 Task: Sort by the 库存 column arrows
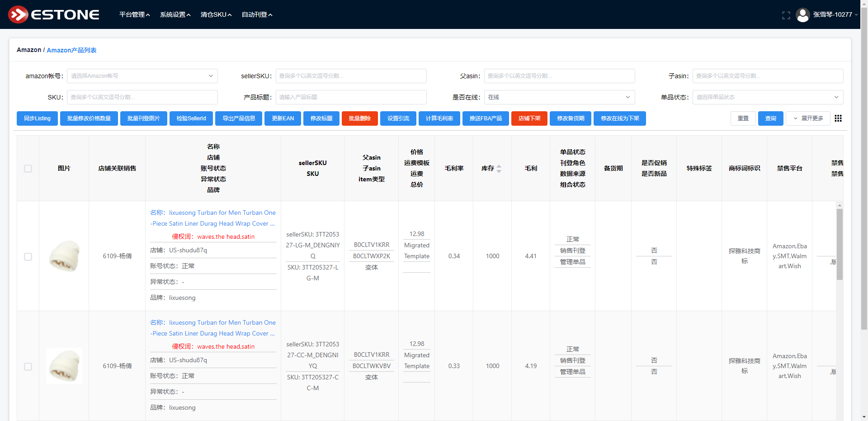click(x=499, y=168)
